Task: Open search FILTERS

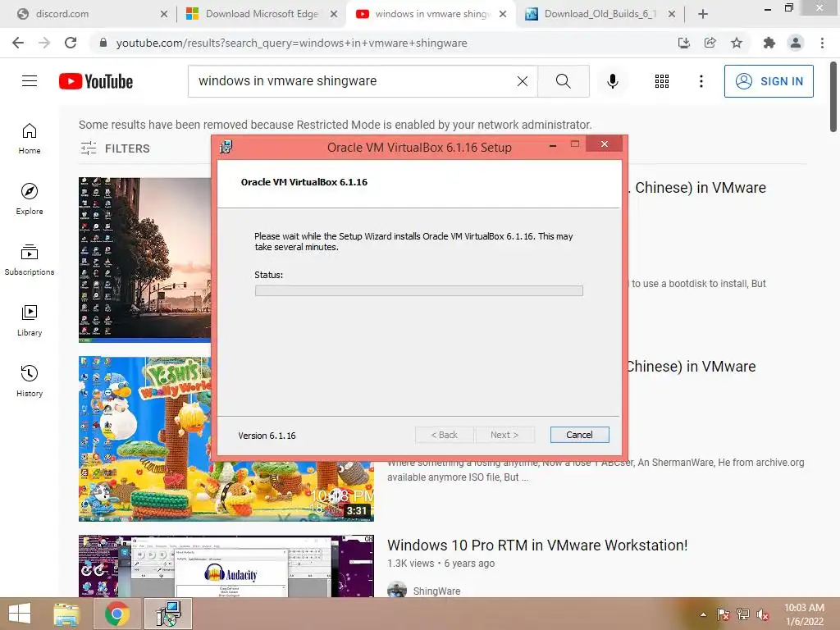Action: (x=115, y=148)
